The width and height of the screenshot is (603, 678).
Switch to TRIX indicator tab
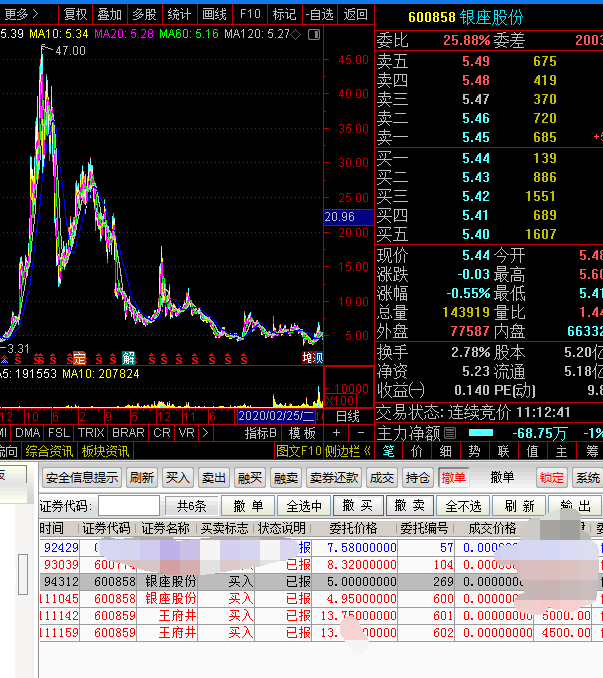(x=91, y=432)
